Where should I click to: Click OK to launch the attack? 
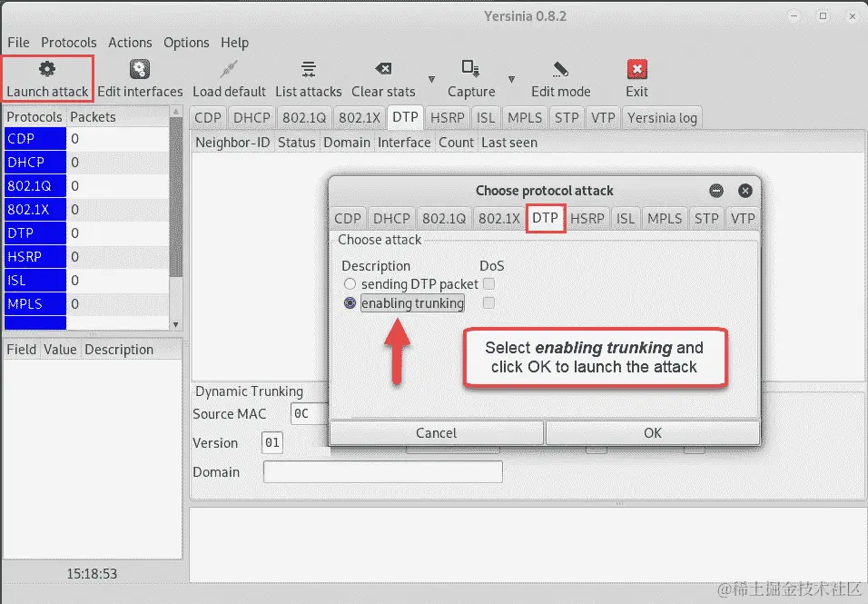pyautogui.click(x=653, y=433)
